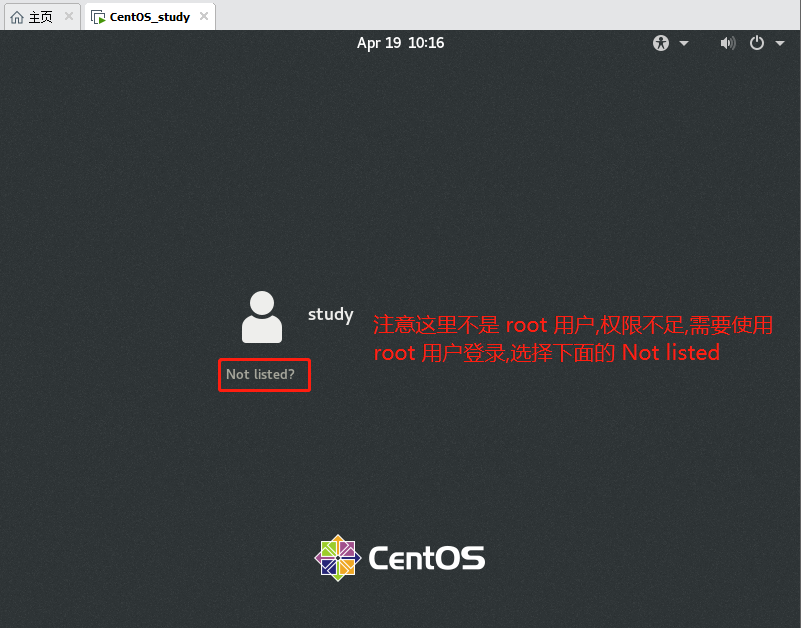Close the CentOS_study tab
The width and height of the screenshot is (801, 628).
point(203,17)
